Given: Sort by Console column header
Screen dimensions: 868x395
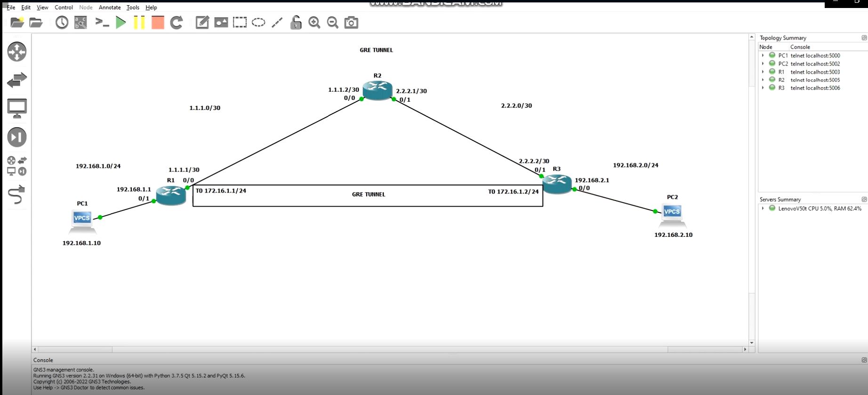Looking at the screenshot, I should click(828, 47).
